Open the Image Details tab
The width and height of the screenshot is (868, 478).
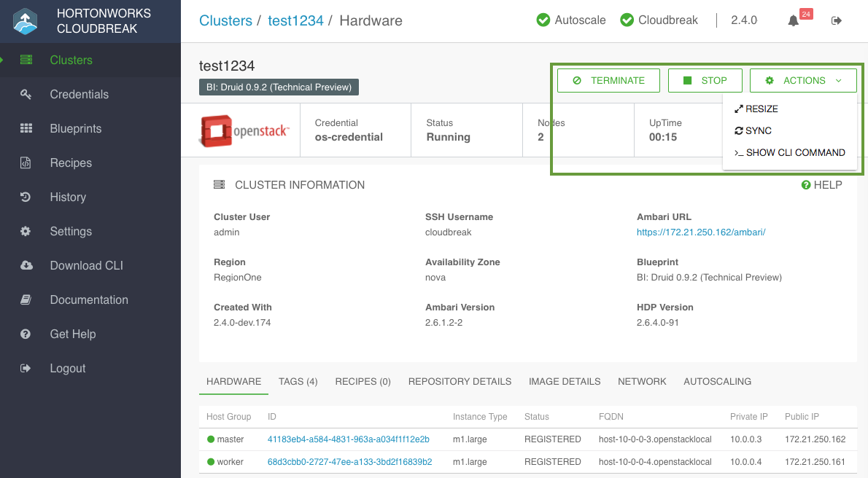click(x=565, y=382)
